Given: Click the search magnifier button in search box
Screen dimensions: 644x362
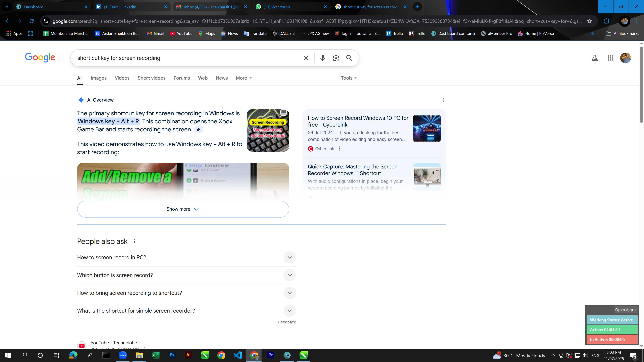Looking at the screenshot, I should pyautogui.click(x=349, y=58).
